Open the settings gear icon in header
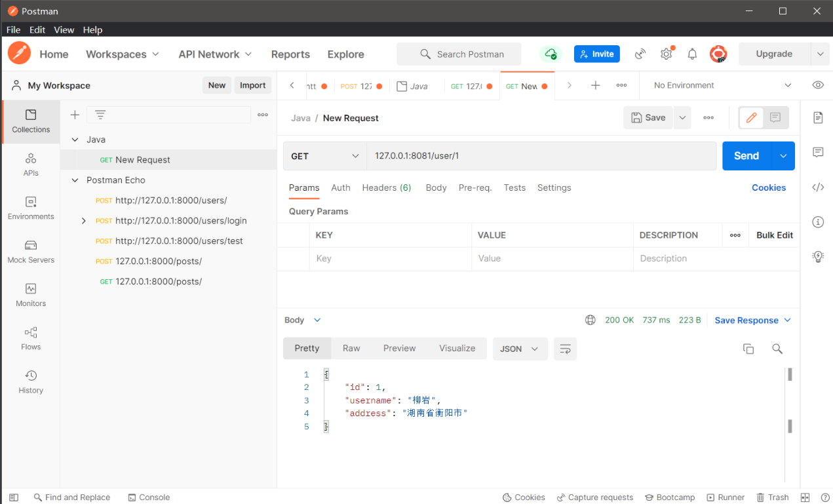The width and height of the screenshot is (833, 504). tap(667, 54)
